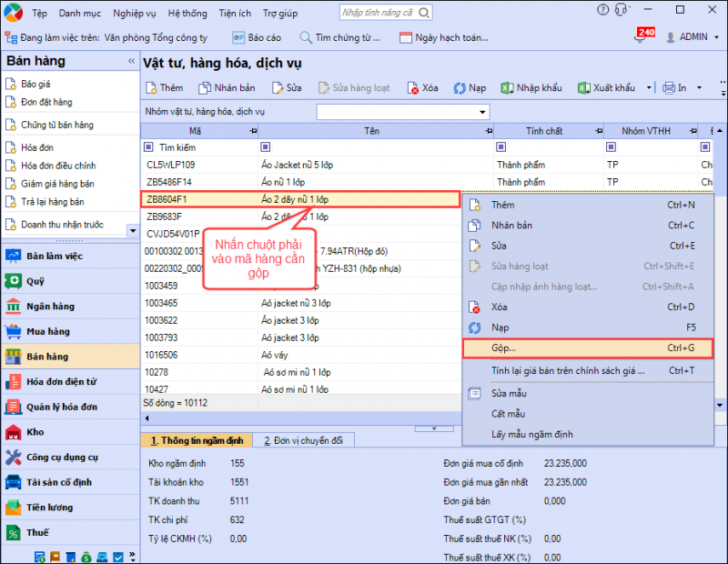Open Báo cáo report in top toolbar
Viewport: 728px width, 564px height.
point(255,38)
